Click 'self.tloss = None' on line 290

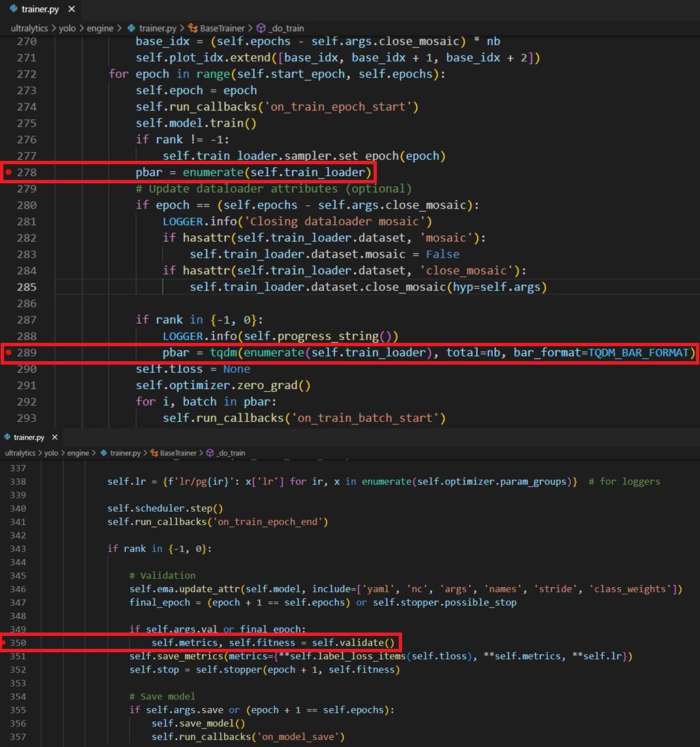193,369
